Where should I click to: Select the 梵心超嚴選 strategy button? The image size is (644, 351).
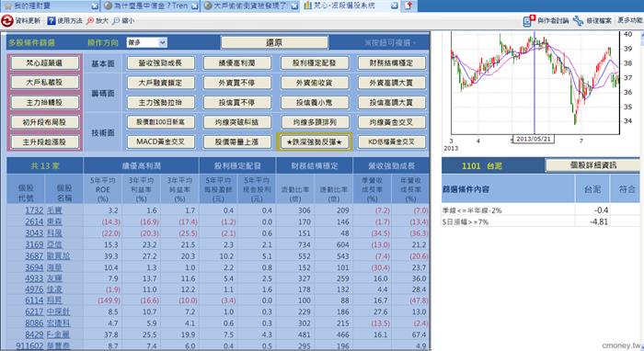(x=44, y=62)
